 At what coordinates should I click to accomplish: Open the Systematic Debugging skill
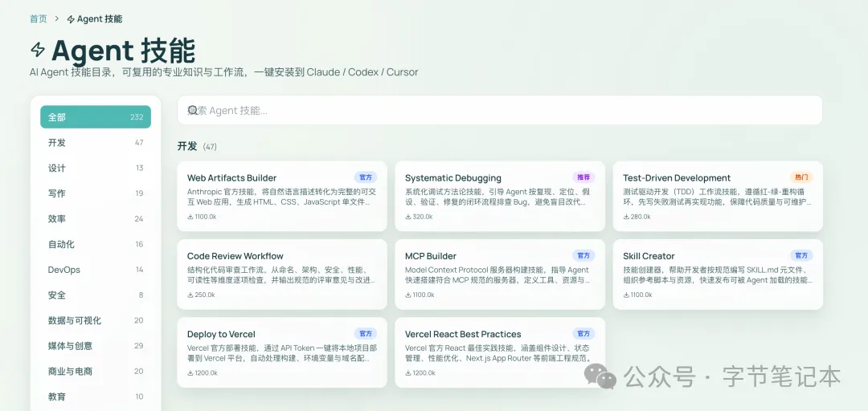pyautogui.click(x=500, y=197)
